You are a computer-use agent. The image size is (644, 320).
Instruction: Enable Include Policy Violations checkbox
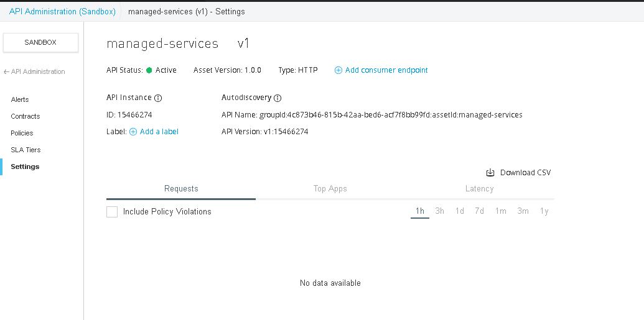(x=112, y=212)
